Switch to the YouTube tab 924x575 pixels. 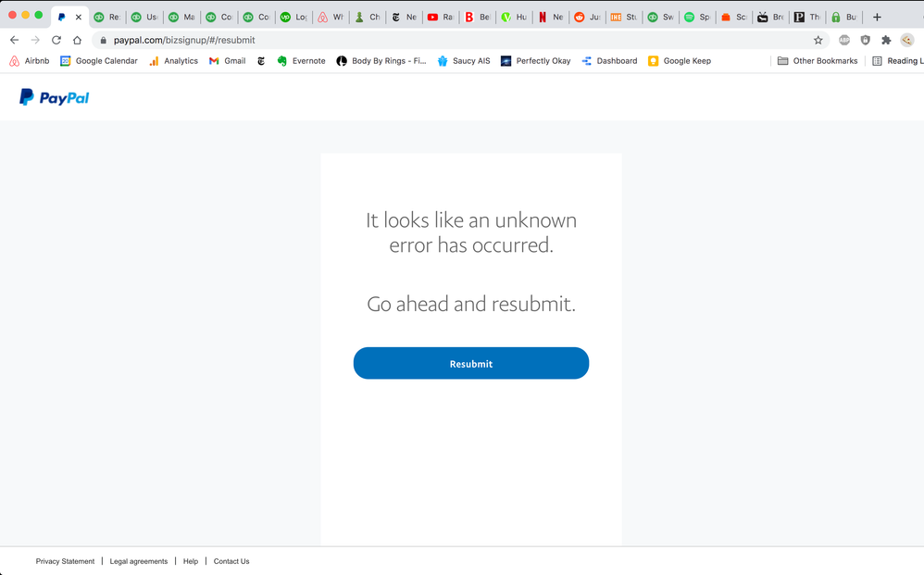440,17
